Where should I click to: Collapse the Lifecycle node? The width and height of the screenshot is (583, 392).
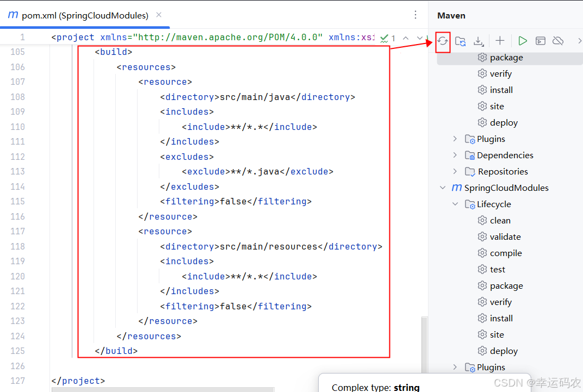point(455,204)
